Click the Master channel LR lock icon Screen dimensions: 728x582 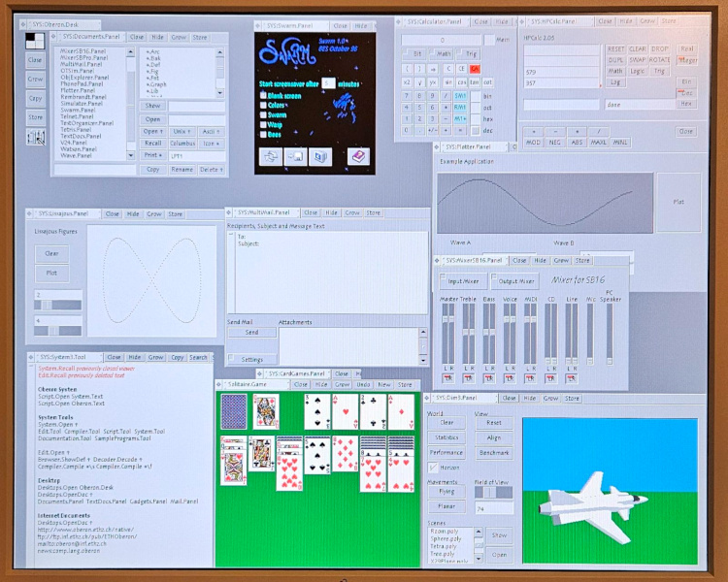(448, 378)
